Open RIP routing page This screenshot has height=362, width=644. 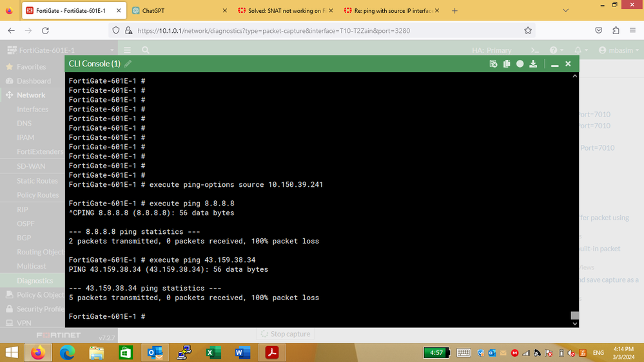[x=23, y=209]
